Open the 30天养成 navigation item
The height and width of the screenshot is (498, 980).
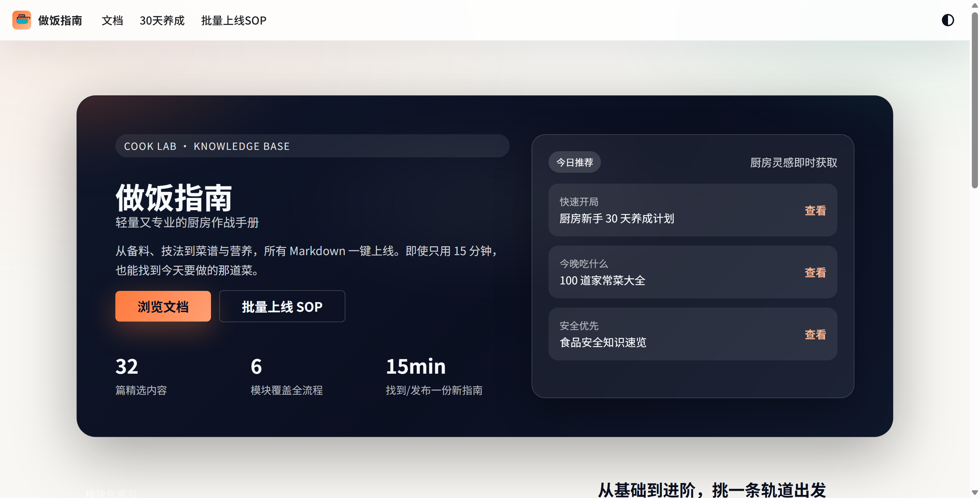point(162,20)
